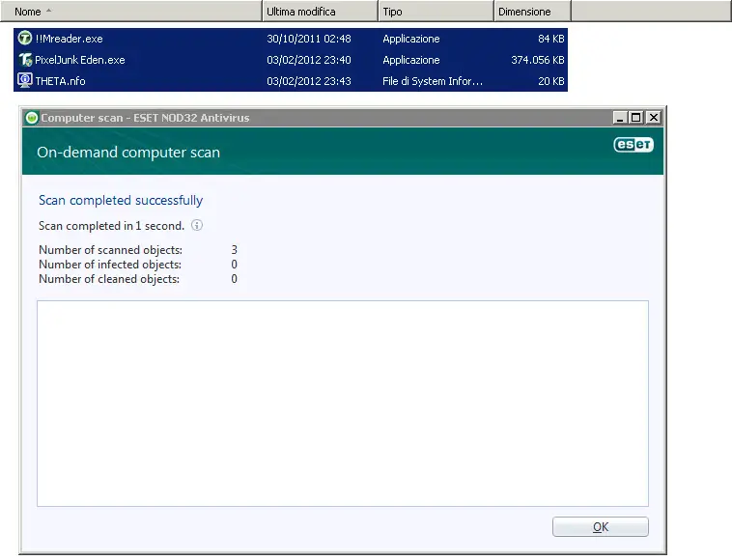Click the 'Number of infected objects:' label
Image resolution: width=732 pixels, height=560 pixels.
coord(110,265)
